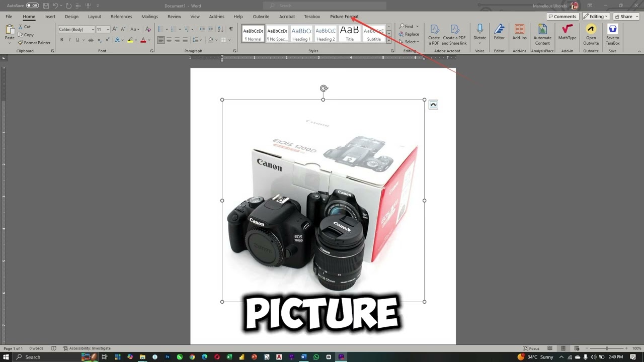The height and width of the screenshot is (362, 644).
Task: Click the Decrease Font Size icon
Action: click(x=123, y=29)
